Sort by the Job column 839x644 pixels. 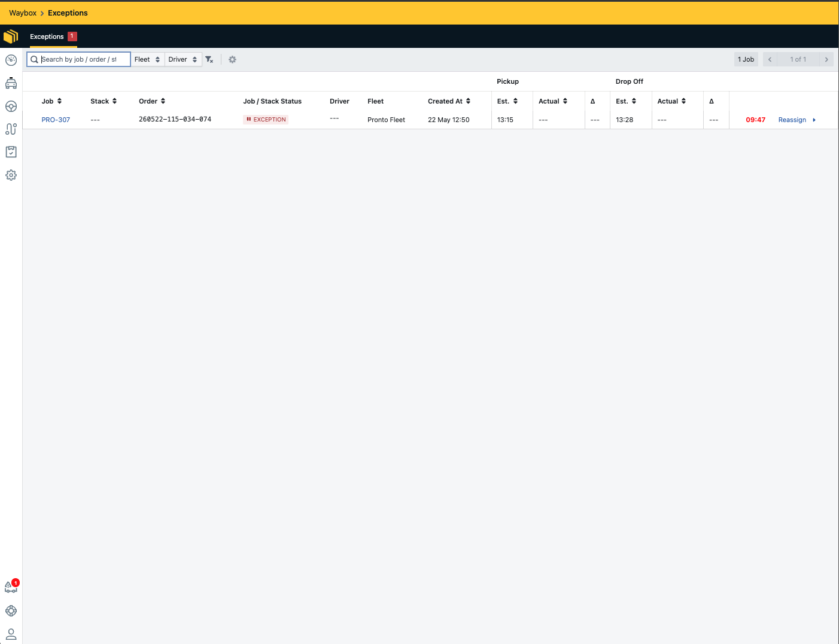pyautogui.click(x=52, y=101)
